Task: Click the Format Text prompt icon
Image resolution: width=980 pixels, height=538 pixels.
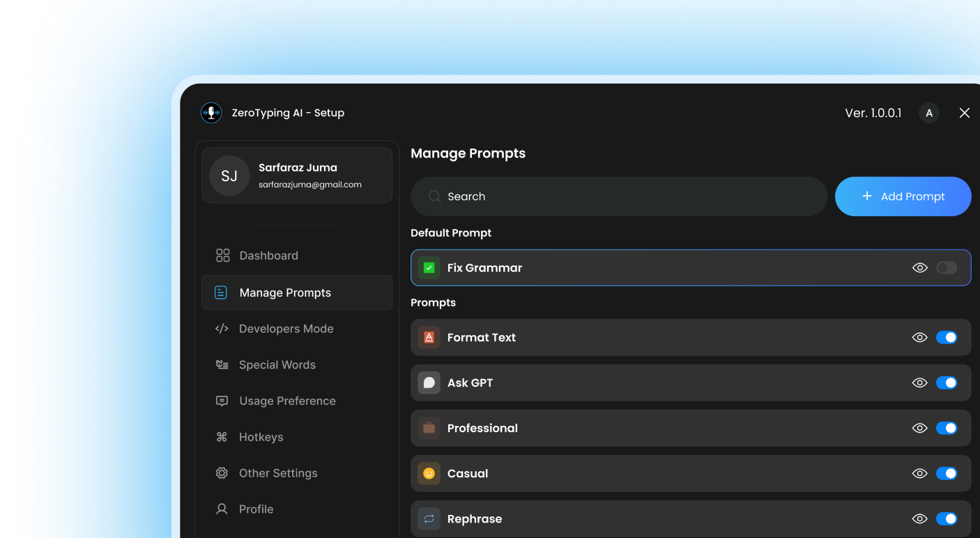Action: point(429,337)
